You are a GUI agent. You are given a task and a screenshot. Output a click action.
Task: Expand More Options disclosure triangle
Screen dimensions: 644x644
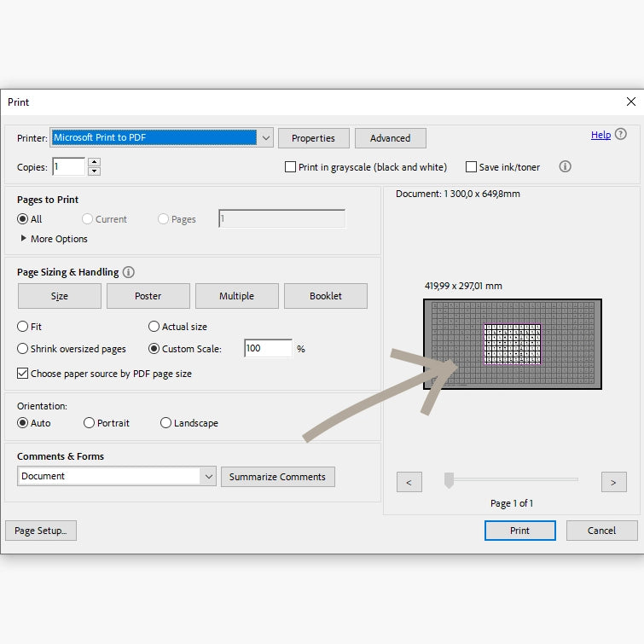(24, 239)
